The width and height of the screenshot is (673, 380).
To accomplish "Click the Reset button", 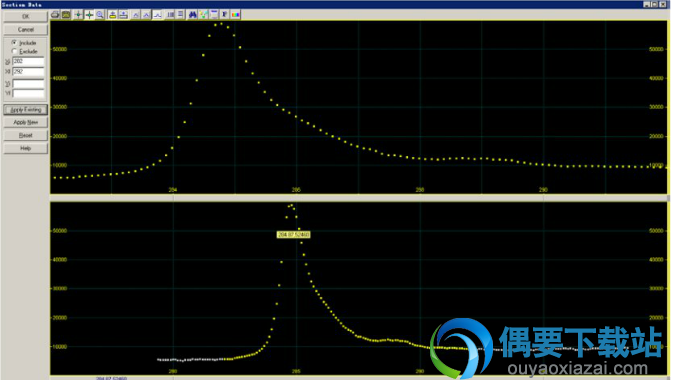I will [x=26, y=135].
